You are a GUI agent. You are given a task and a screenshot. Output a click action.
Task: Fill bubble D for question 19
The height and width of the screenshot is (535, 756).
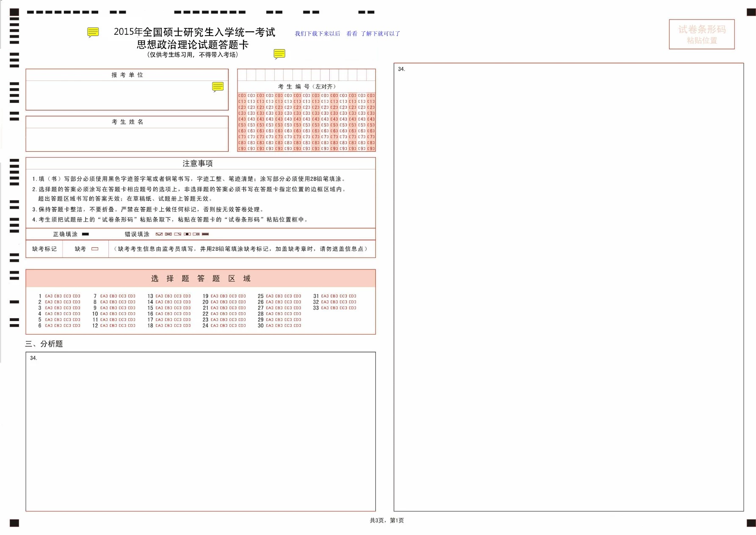(x=242, y=296)
